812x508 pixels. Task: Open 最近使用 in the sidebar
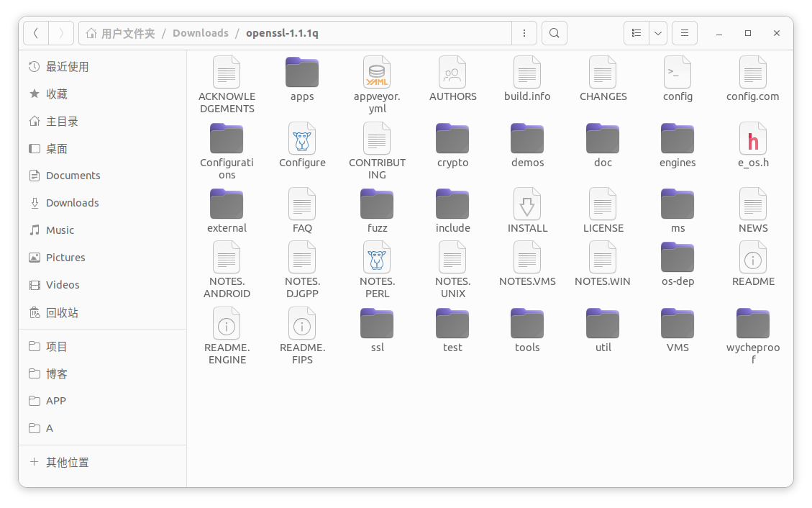coord(103,66)
